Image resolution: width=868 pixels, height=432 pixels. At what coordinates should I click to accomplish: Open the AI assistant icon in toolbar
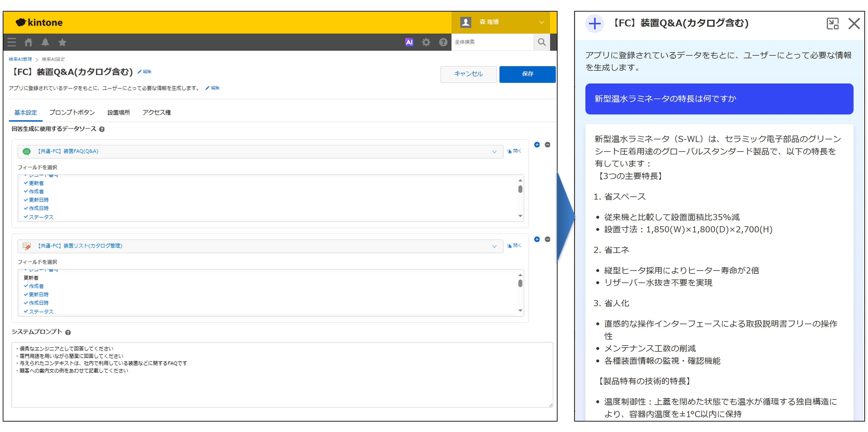click(409, 42)
